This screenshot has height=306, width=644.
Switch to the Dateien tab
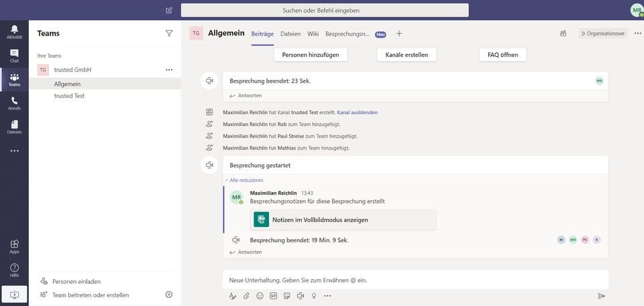click(290, 34)
